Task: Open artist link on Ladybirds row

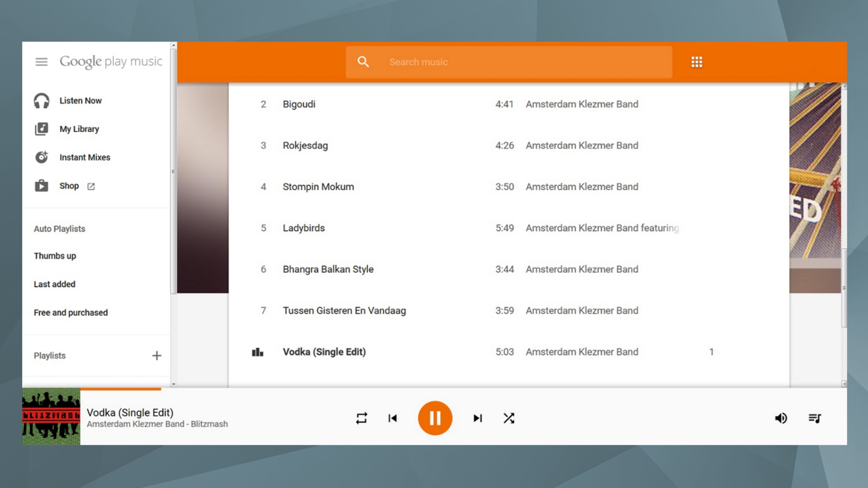Action: 602,228
